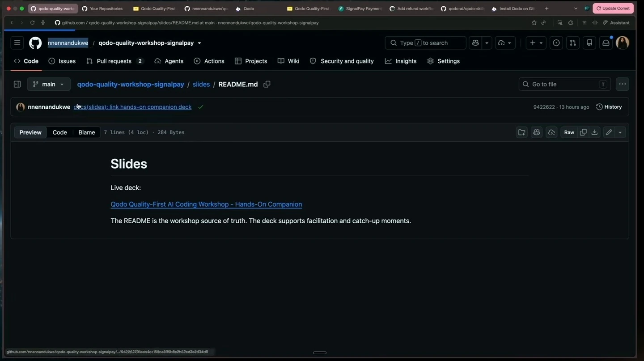Expand Copilot dropdown arrow in header

point(487,43)
